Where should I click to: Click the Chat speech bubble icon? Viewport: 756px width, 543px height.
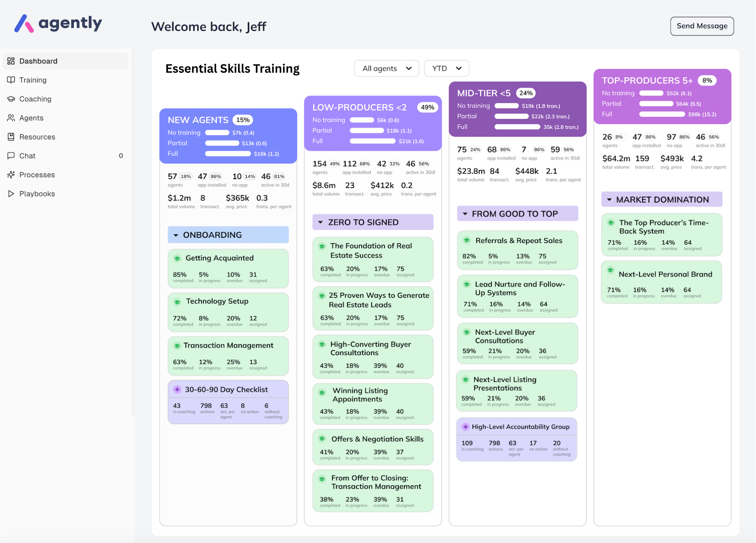click(x=11, y=156)
